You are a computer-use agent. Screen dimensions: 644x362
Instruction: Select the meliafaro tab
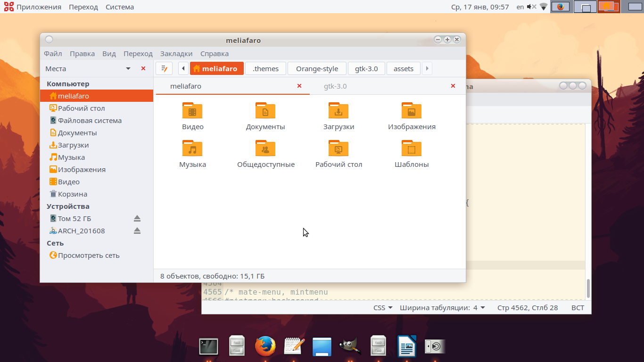pos(232,86)
